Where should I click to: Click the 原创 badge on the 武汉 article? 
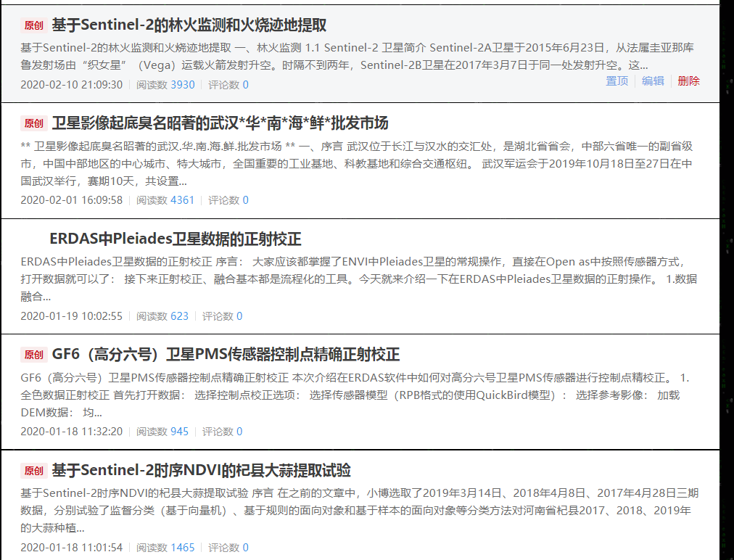pyautogui.click(x=33, y=123)
